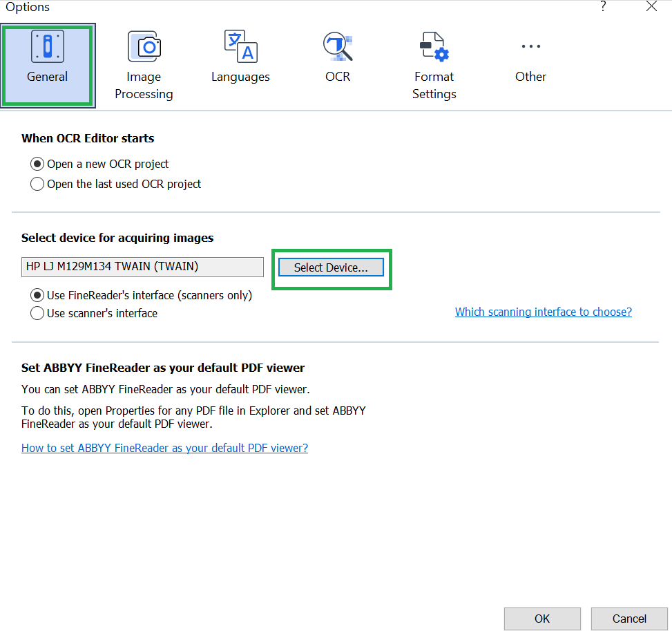Switch to the Format Settings tab label
The width and height of the screenshot is (672, 631).
[x=434, y=85]
